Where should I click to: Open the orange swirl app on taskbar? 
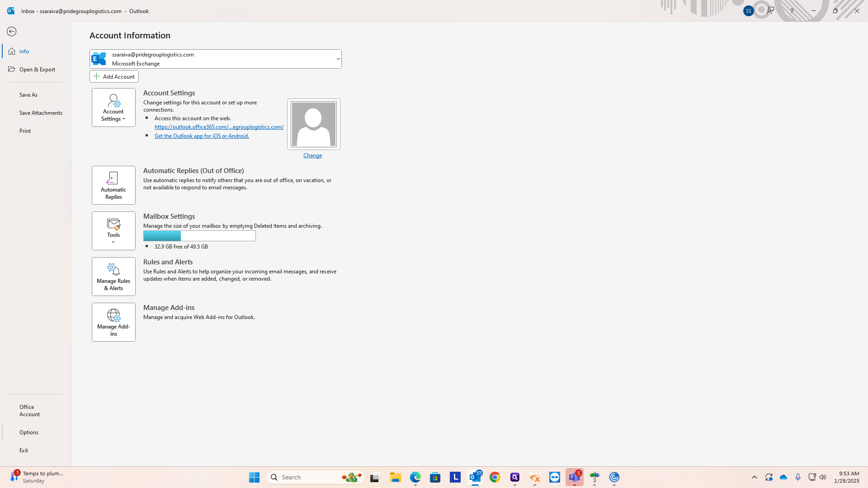pyautogui.click(x=535, y=477)
